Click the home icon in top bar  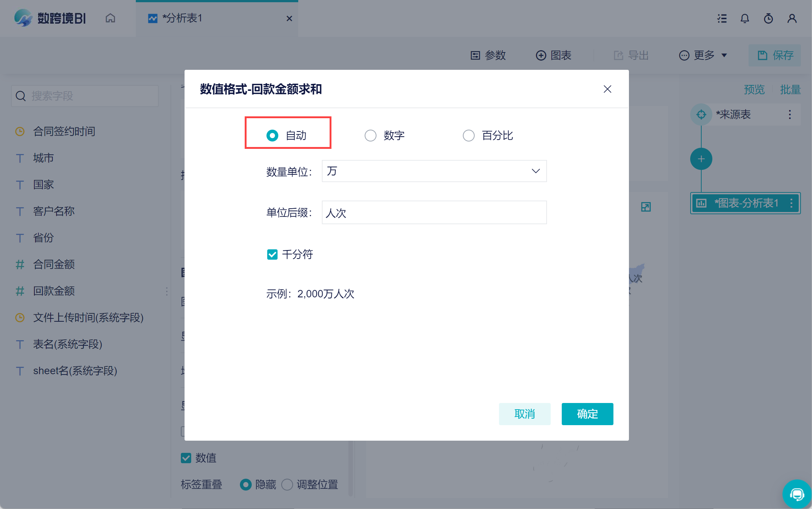click(110, 18)
